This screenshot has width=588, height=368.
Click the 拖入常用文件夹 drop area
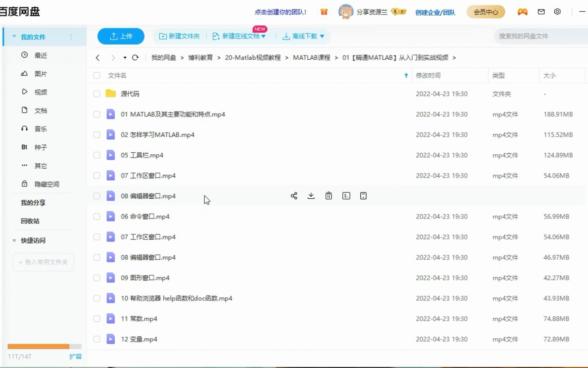(43, 262)
